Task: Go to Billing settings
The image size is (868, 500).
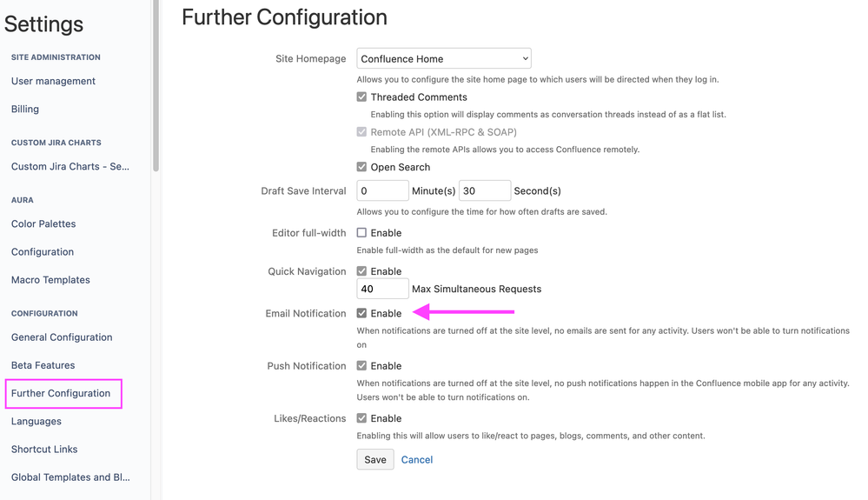Action: click(25, 109)
